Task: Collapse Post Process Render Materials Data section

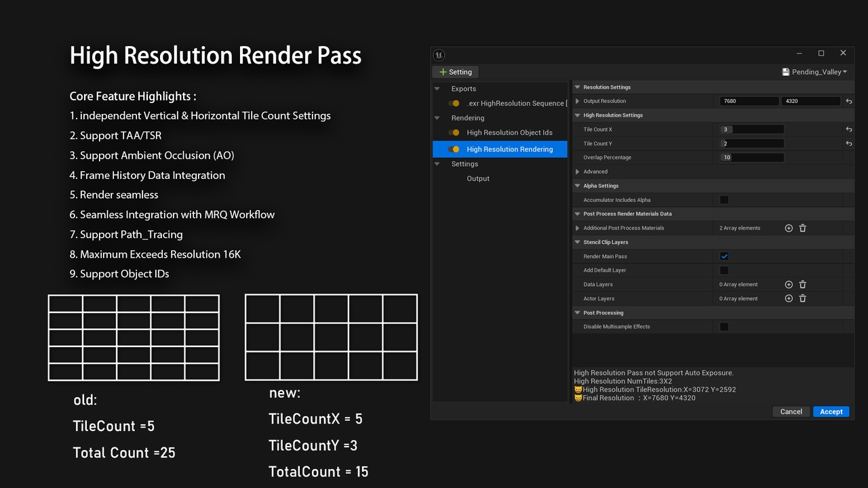Action: click(x=578, y=214)
